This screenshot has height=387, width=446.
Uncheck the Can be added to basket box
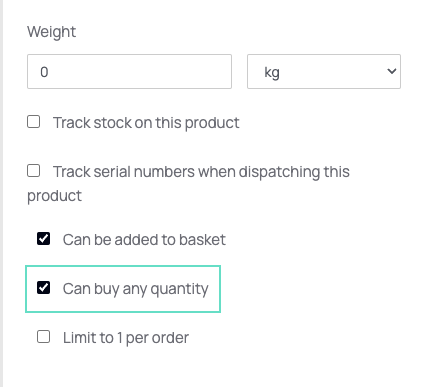pos(44,239)
